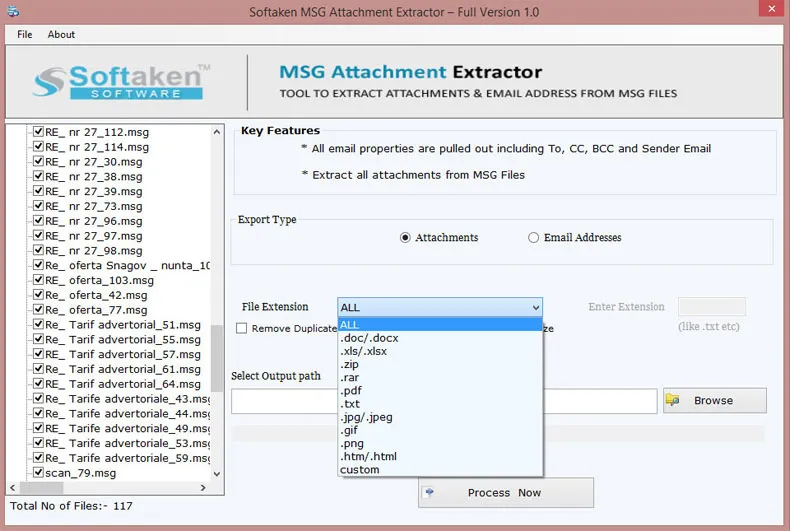Viewport: 790px width, 531px height.
Task: Uncheck RE_ oferta_103.msg file
Action: coord(38,280)
